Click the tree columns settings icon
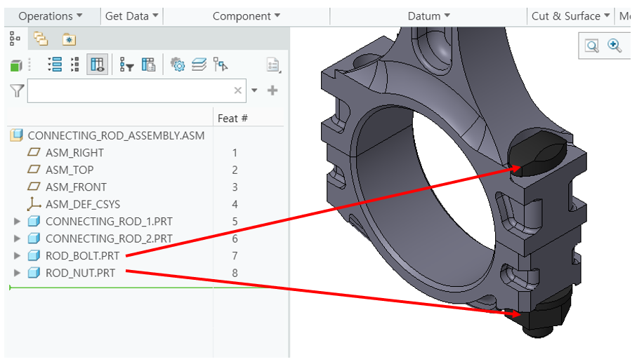 pos(148,65)
